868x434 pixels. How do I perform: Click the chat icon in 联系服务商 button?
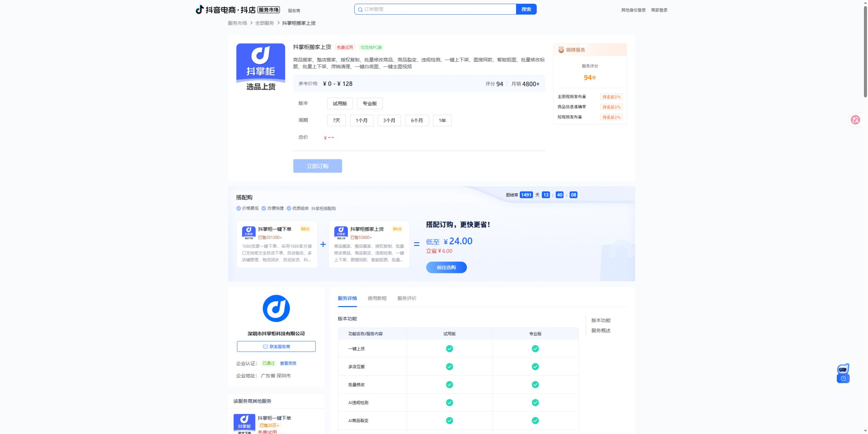tap(265, 347)
